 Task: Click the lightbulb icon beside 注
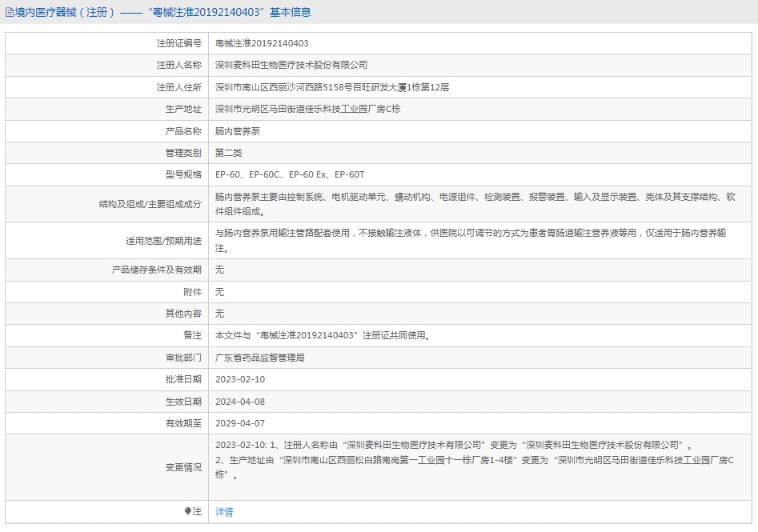click(187, 511)
